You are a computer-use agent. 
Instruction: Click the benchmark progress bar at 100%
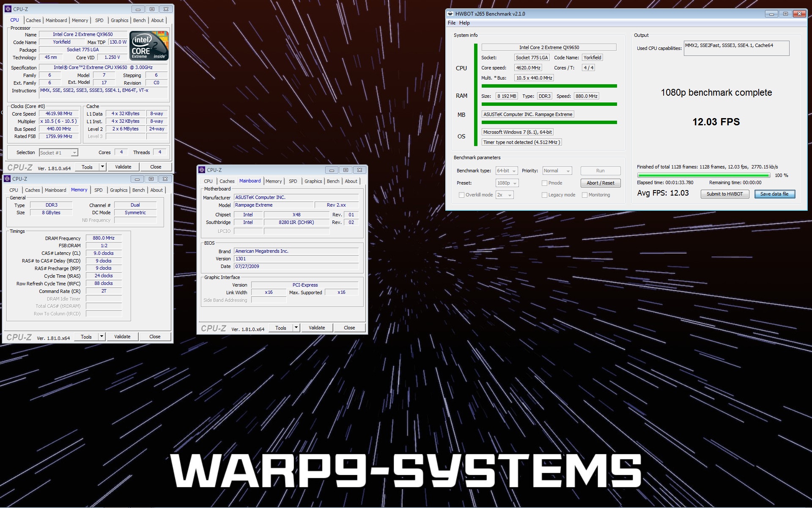coord(704,175)
